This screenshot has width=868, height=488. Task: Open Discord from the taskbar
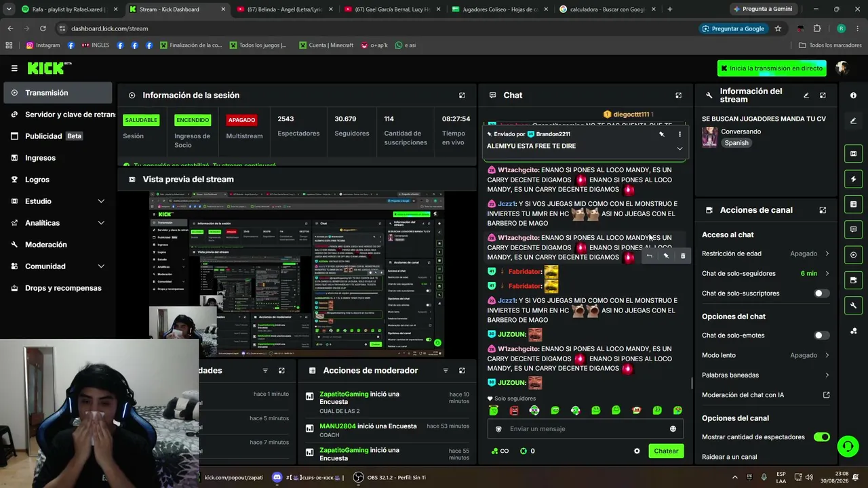tap(277, 477)
